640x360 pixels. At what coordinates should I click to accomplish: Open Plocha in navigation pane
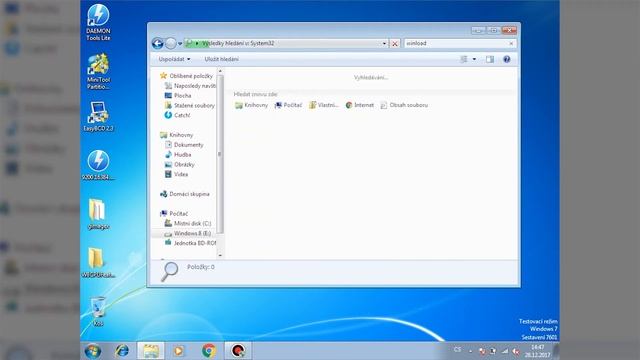coord(178,96)
